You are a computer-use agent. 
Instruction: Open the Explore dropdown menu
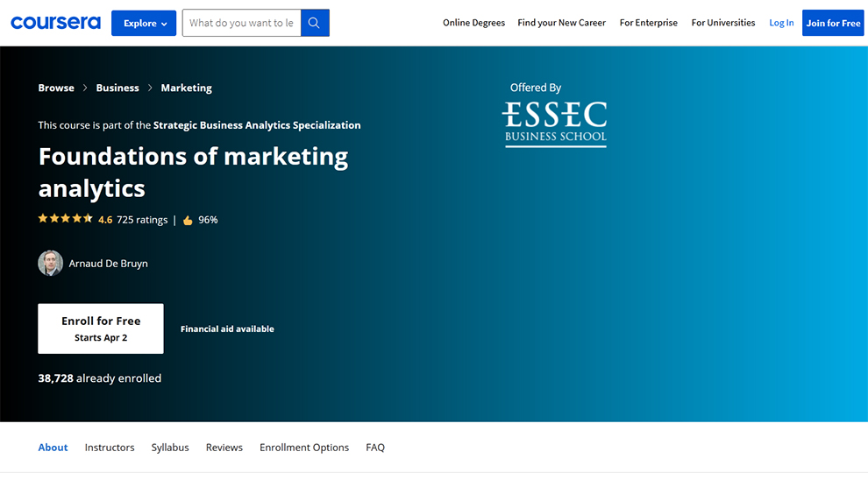(144, 24)
